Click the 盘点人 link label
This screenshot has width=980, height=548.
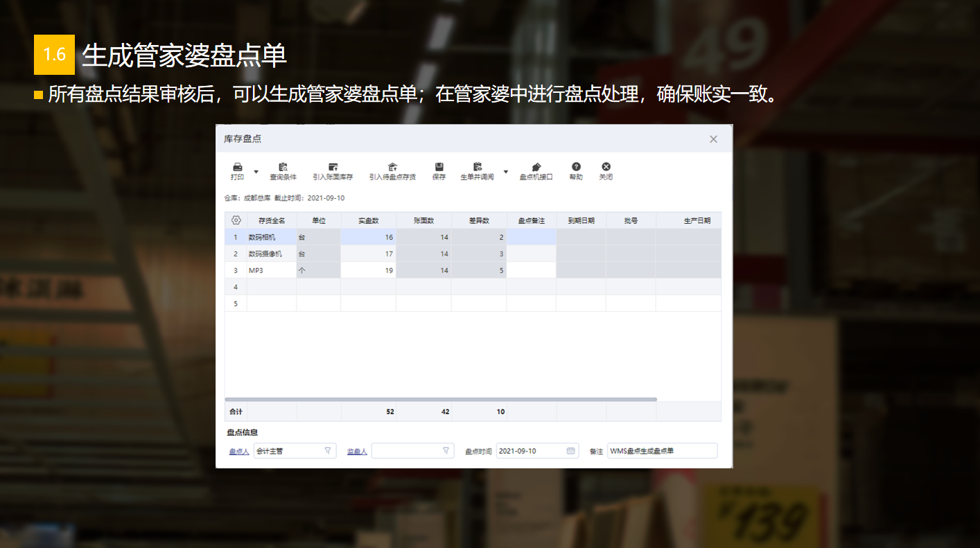[x=238, y=452]
